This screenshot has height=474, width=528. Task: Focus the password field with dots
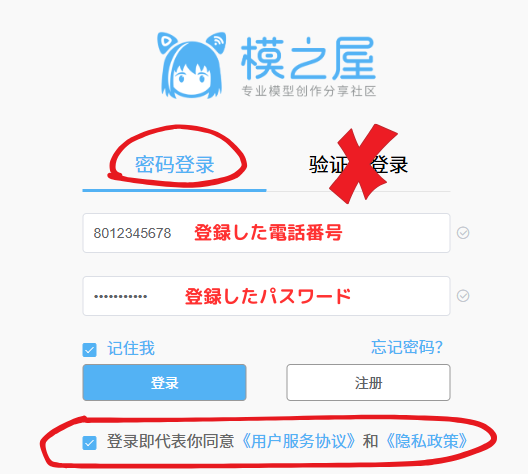click(266, 296)
